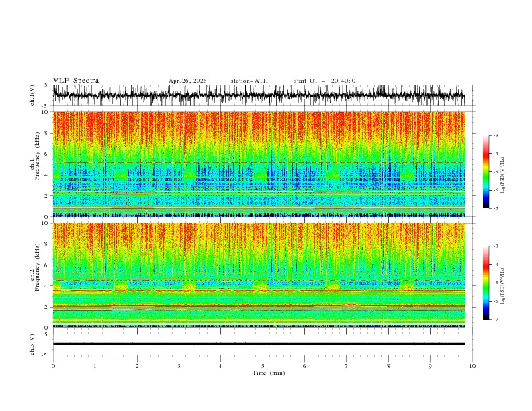This screenshot has width=532, height=411.
Task: Click the VLF Spectra title text
Action: 76,81
